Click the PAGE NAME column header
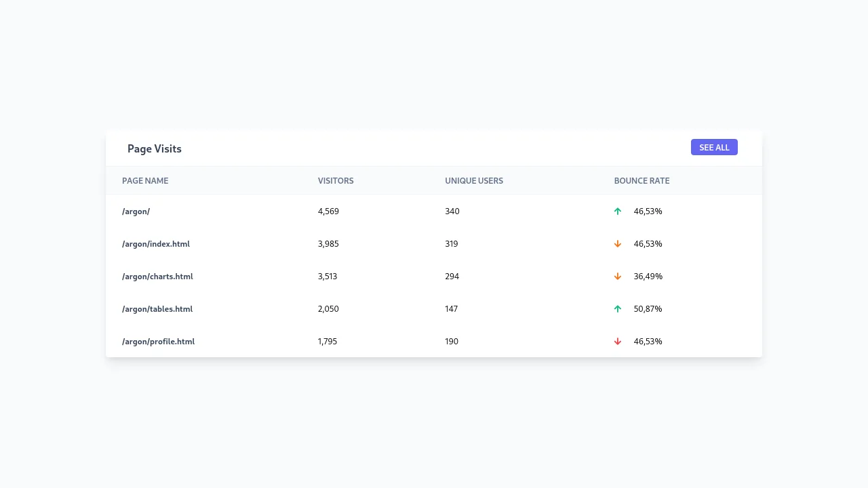The image size is (868, 488). coord(145,181)
